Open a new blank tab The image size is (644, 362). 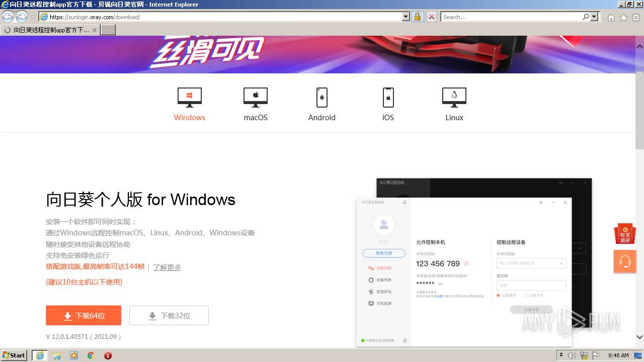[x=108, y=30]
